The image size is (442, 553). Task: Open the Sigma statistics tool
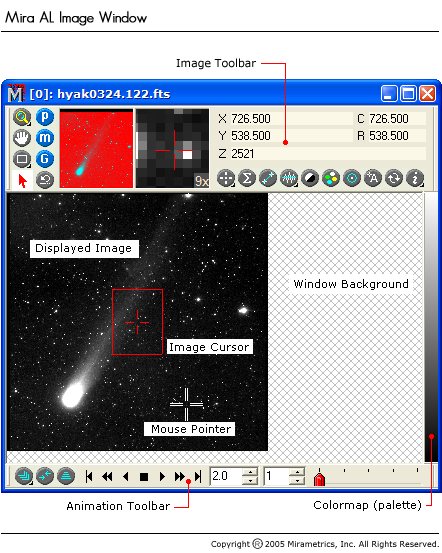tap(247, 178)
